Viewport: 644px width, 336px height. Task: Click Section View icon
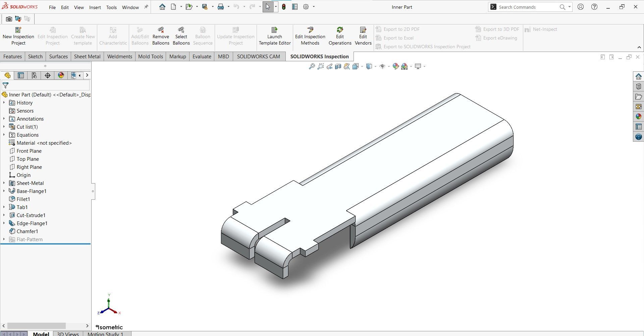click(338, 66)
